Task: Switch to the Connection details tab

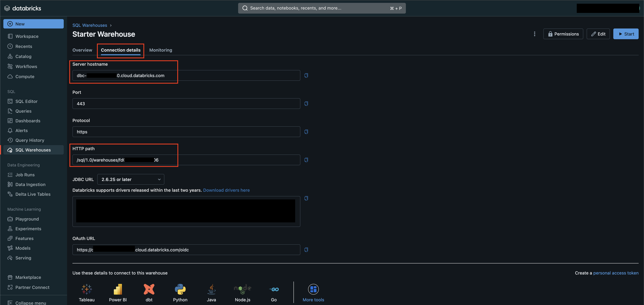Action: point(121,50)
